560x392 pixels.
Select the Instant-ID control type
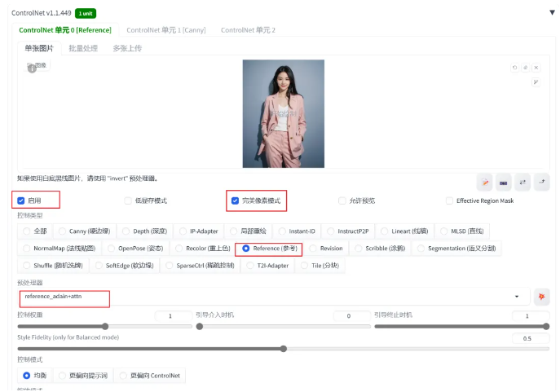tap(298, 231)
